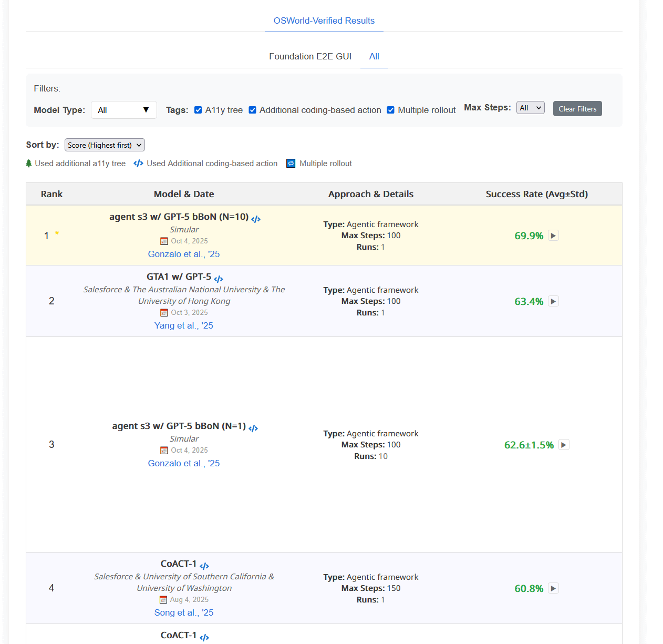Click play icon next to 63.4% score

click(553, 301)
